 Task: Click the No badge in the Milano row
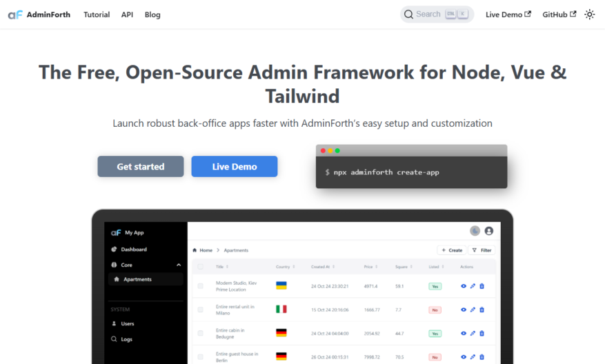tap(435, 310)
